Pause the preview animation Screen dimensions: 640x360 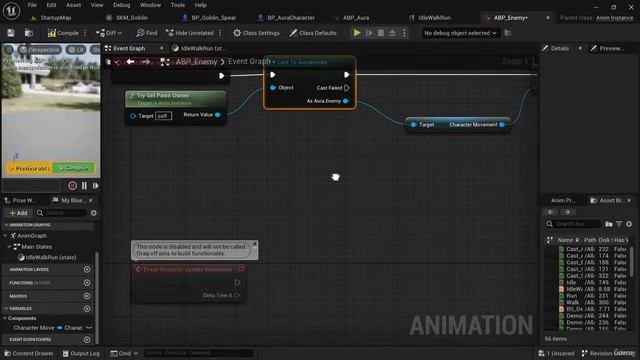(84, 186)
